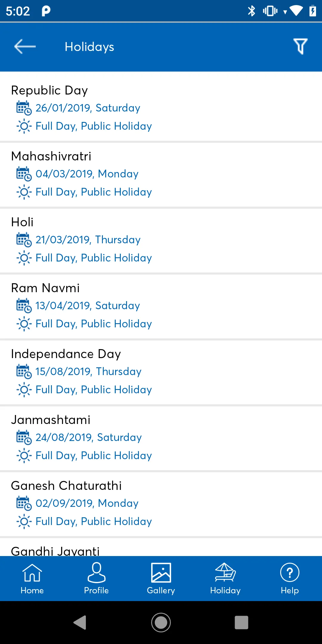Open the Mahashivratri holiday title
The image size is (322, 644).
point(51,156)
